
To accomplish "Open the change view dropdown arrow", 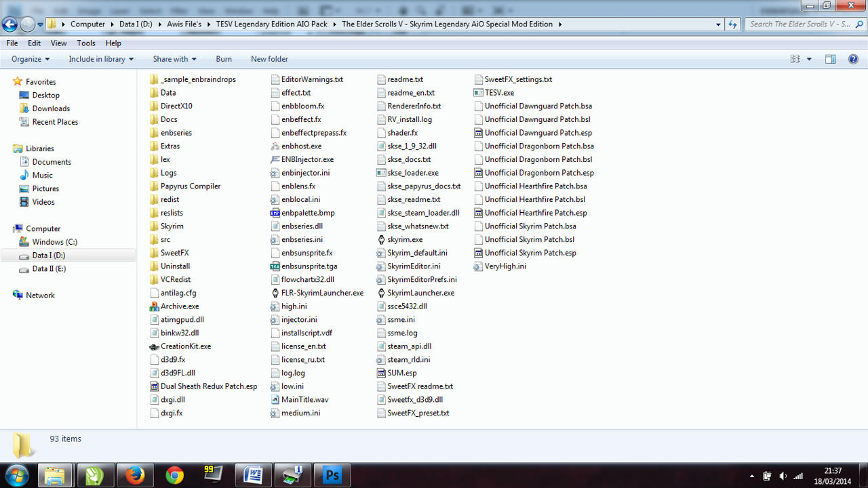I will [x=809, y=59].
